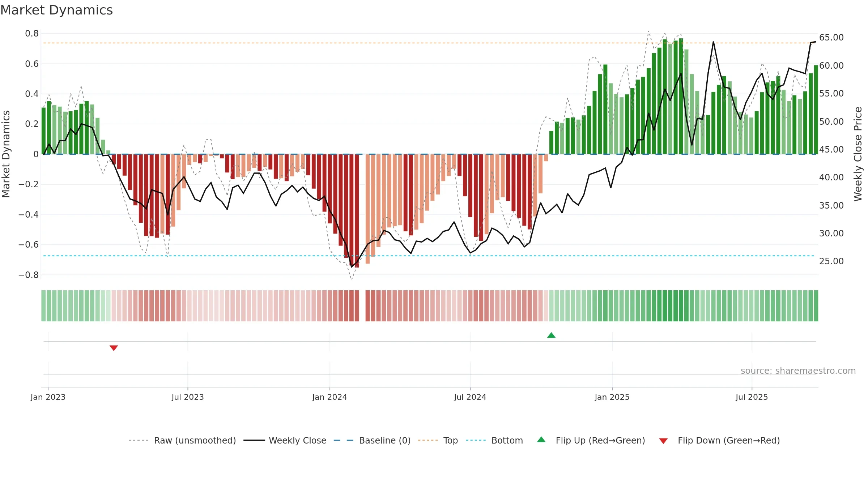Click the −0.4 left axis label
Screen dimensions: 868x488
point(29,214)
